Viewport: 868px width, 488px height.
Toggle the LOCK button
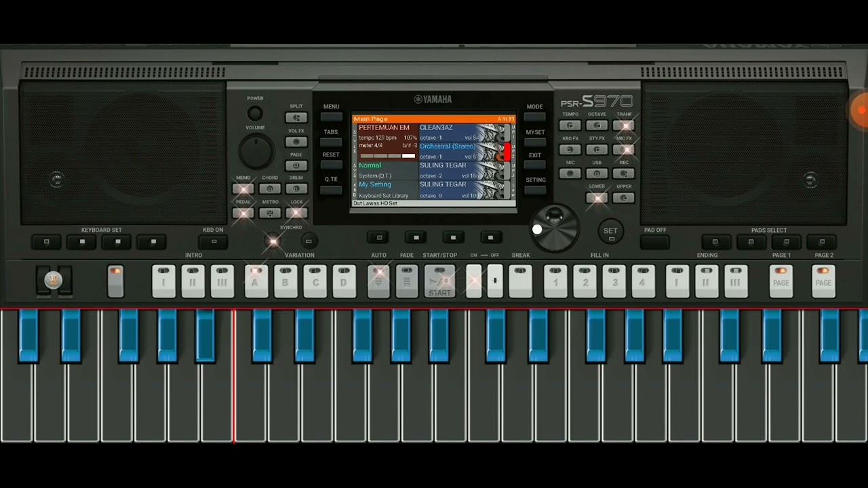pyautogui.click(x=296, y=213)
